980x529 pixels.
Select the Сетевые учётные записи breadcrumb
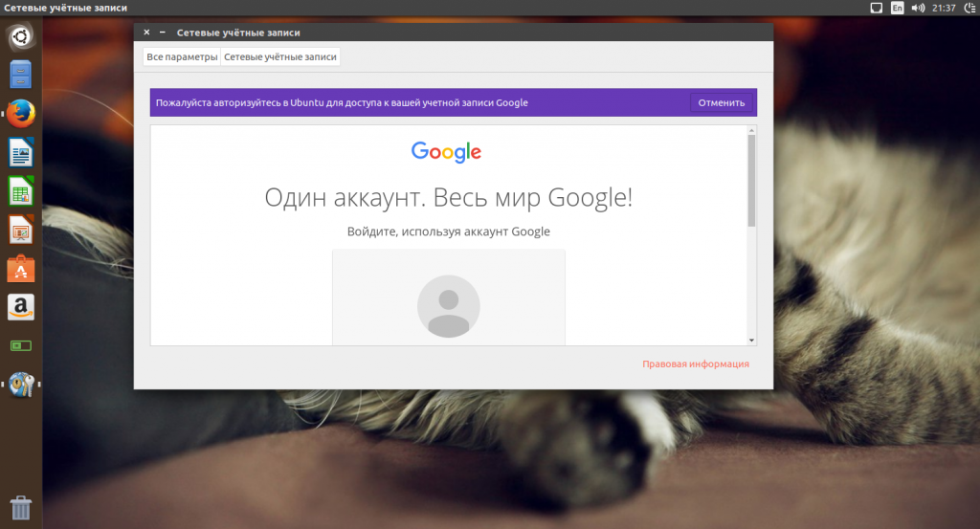tap(280, 57)
